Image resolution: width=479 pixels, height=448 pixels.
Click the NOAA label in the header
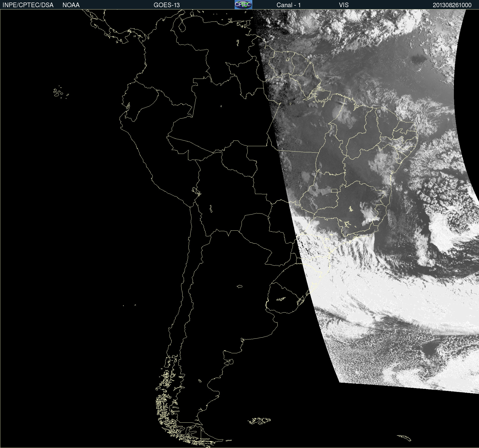(71, 5)
